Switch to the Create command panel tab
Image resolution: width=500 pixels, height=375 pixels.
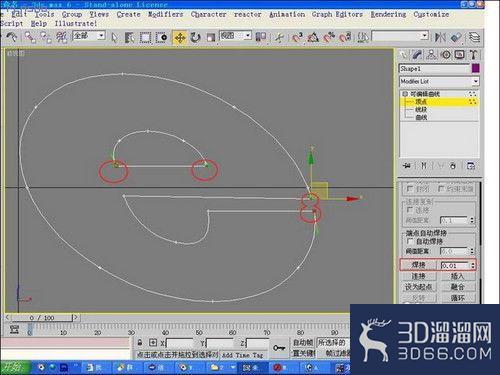tap(404, 55)
